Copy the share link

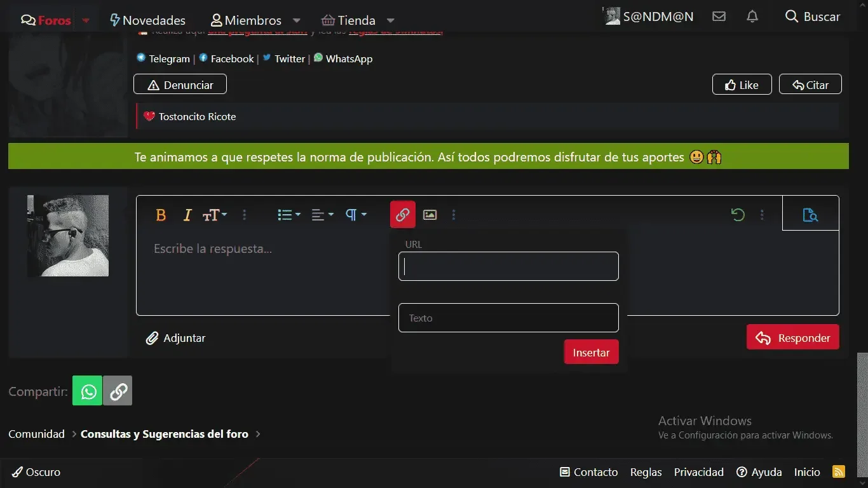coord(118,390)
